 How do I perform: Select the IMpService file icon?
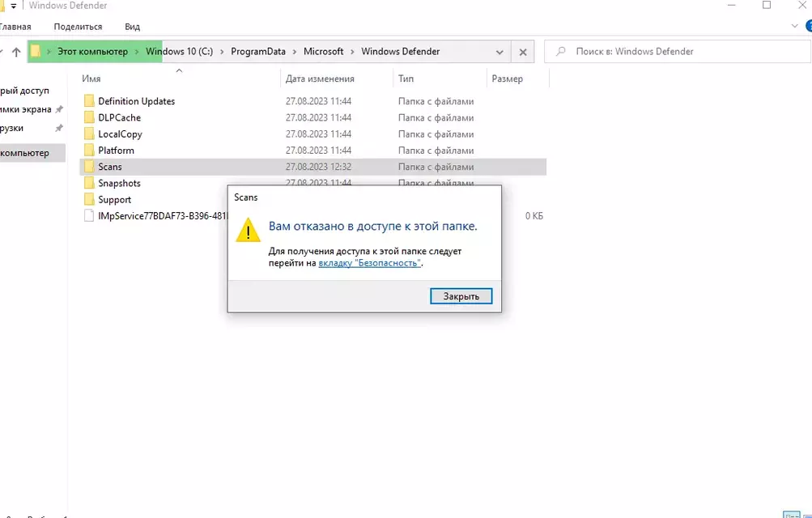(89, 216)
